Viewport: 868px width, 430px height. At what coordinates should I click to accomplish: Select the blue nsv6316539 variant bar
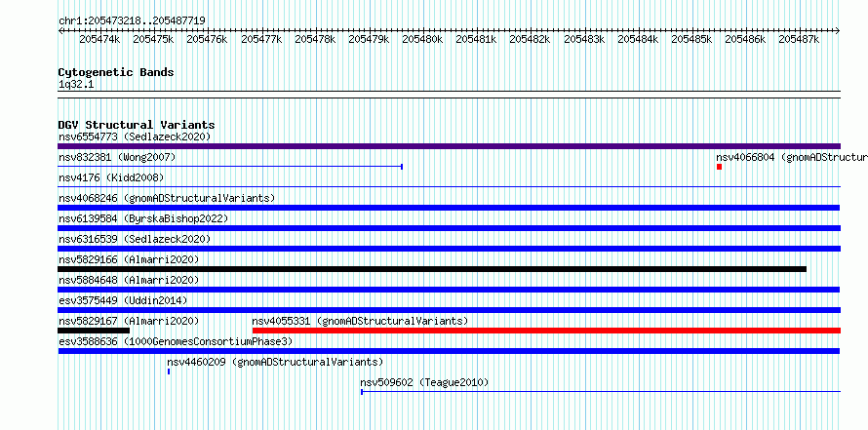tap(449, 249)
